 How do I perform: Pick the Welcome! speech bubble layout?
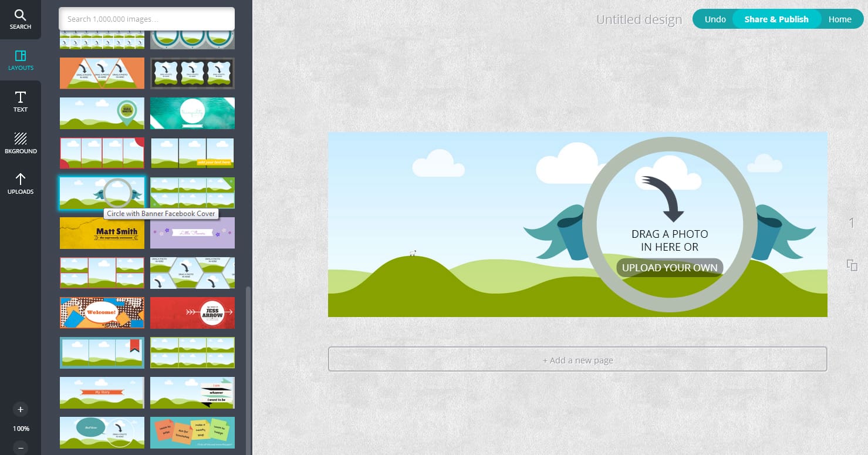pyautogui.click(x=102, y=312)
